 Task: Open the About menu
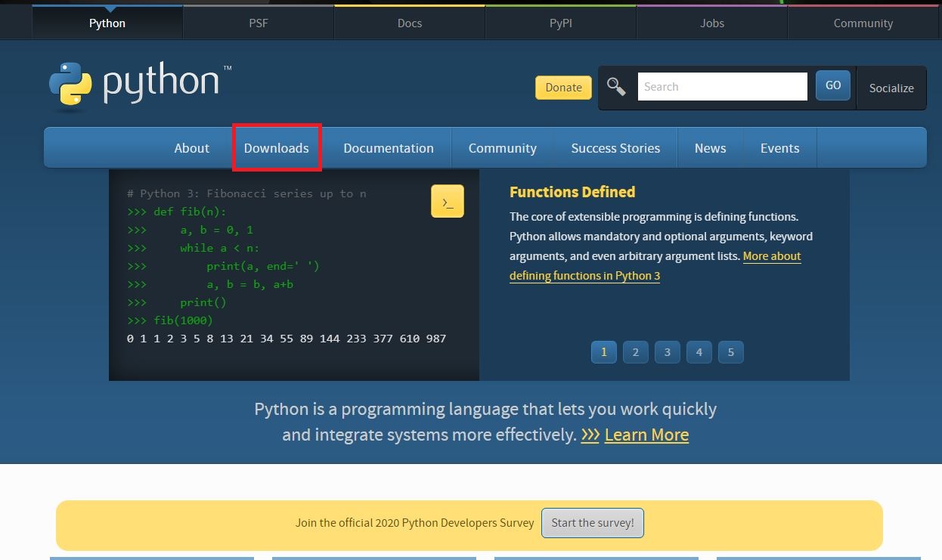(192, 148)
